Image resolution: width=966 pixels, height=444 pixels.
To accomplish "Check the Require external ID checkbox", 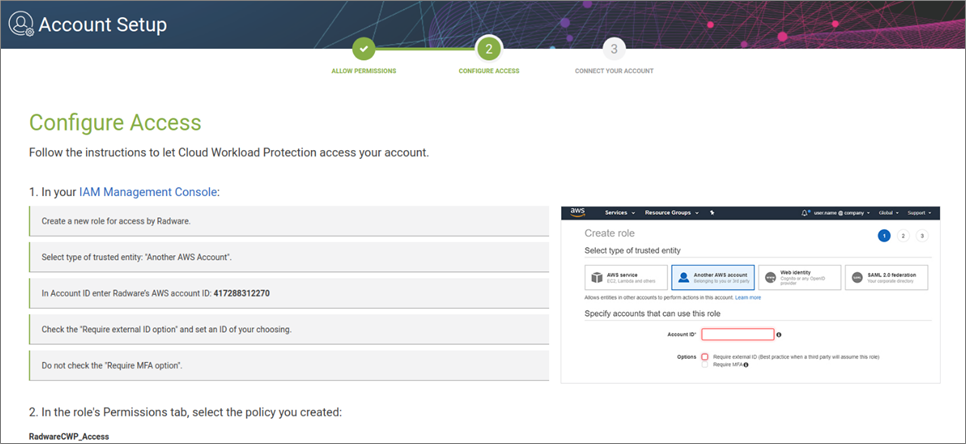I will tap(705, 357).
